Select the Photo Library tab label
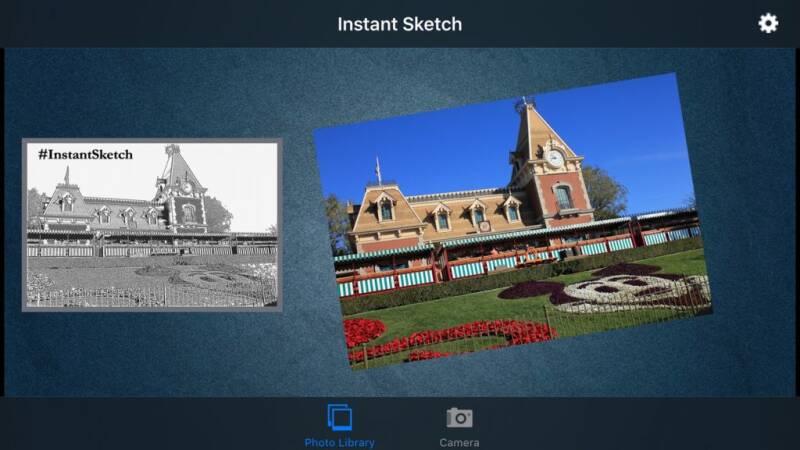800x450 pixels. pos(339,442)
